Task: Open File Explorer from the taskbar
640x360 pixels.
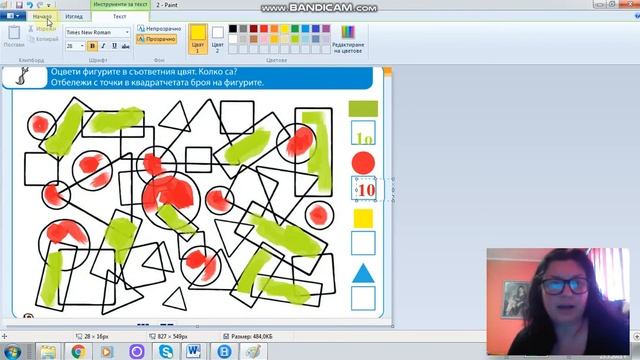Action: point(48,351)
